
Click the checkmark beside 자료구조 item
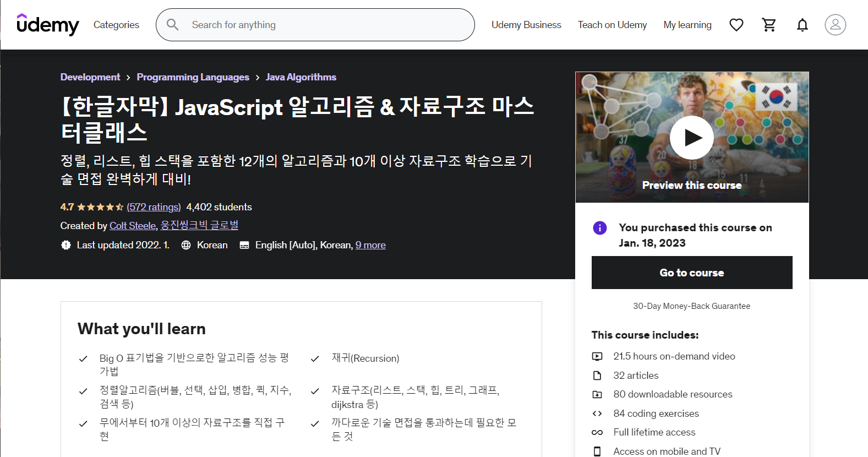tap(315, 391)
